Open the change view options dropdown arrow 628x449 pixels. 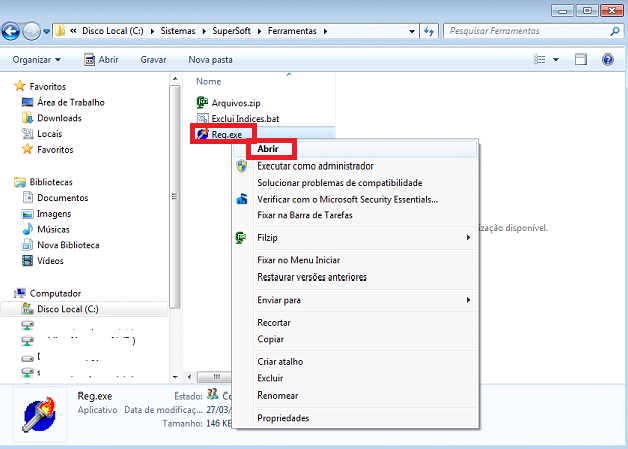click(x=556, y=60)
